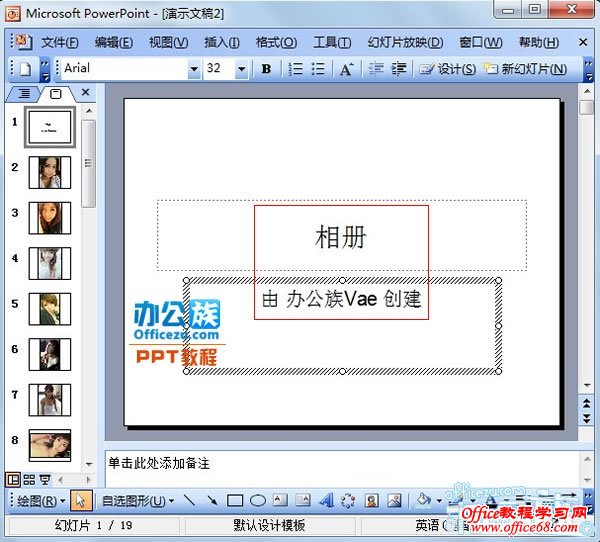Viewport: 600px width, 542px height.
Task: Go to previous slide with double-up arrow
Action: tap(587, 403)
